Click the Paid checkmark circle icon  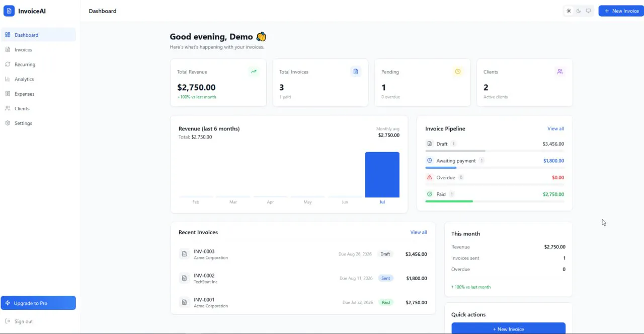(x=429, y=194)
